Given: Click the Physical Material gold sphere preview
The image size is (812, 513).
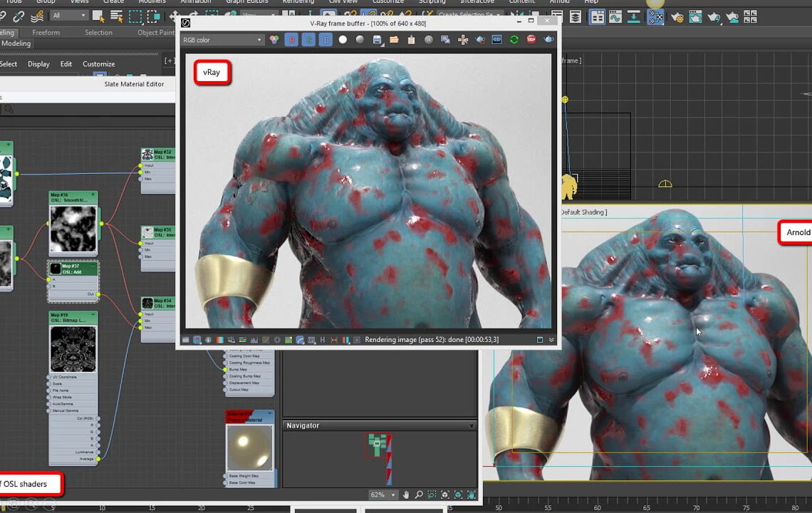Looking at the screenshot, I should click(249, 447).
